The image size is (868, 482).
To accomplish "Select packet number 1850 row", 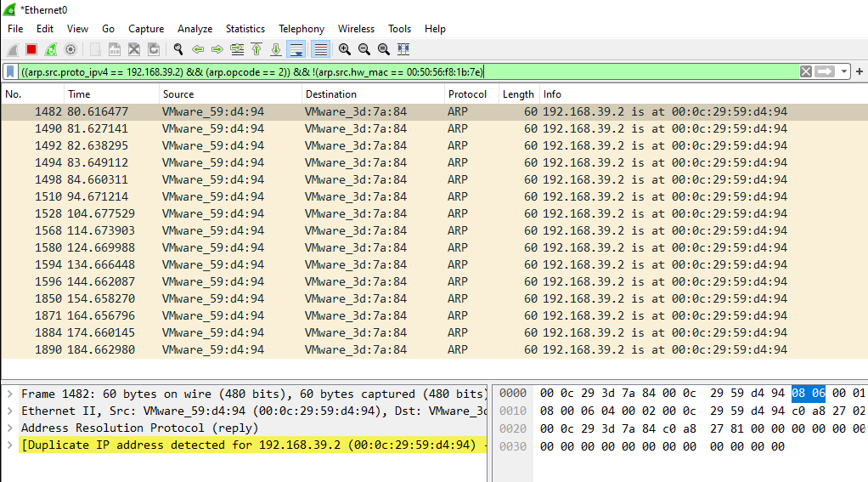I will click(x=255, y=298).
